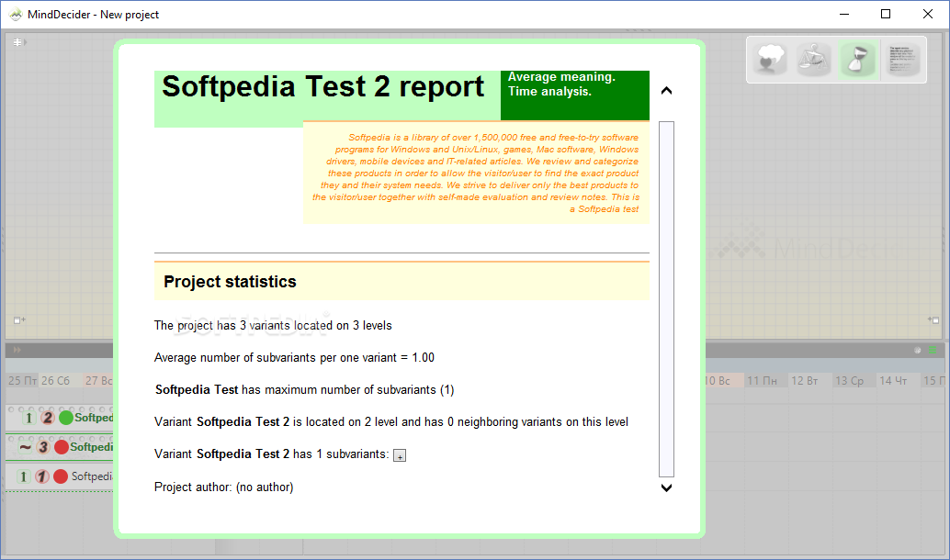The width and height of the screenshot is (950, 560).
Task: Click the add-node icon at canvas bottom-left corner
Action: pyautogui.click(x=18, y=319)
